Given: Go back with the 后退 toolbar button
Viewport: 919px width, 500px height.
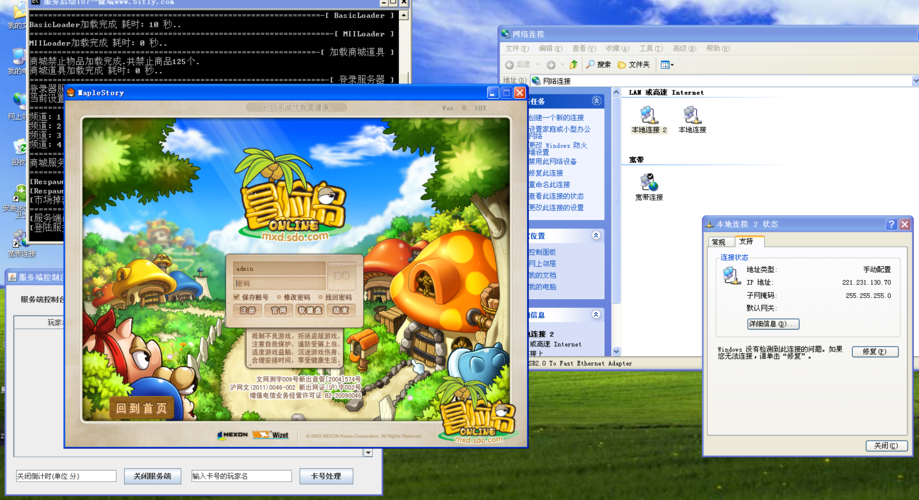Looking at the screenshot, I should click(518, 64).
